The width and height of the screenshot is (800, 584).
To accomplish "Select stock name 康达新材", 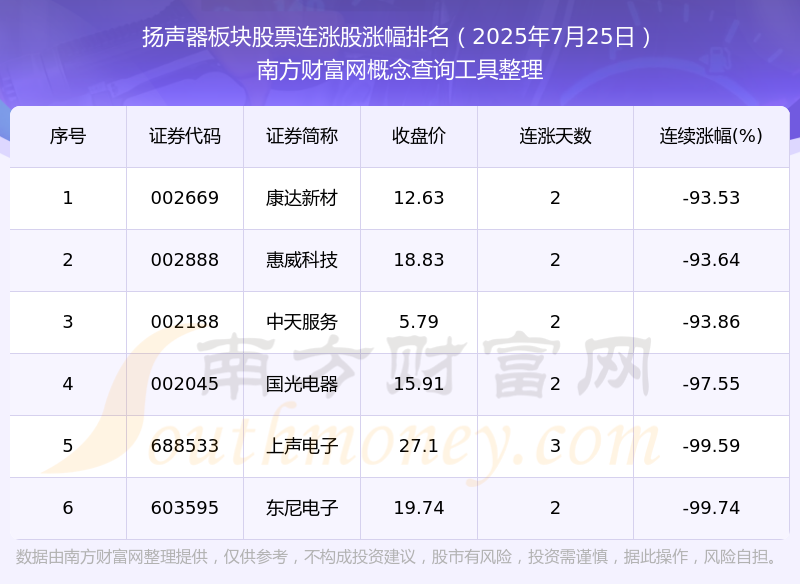I will [302, 198].
